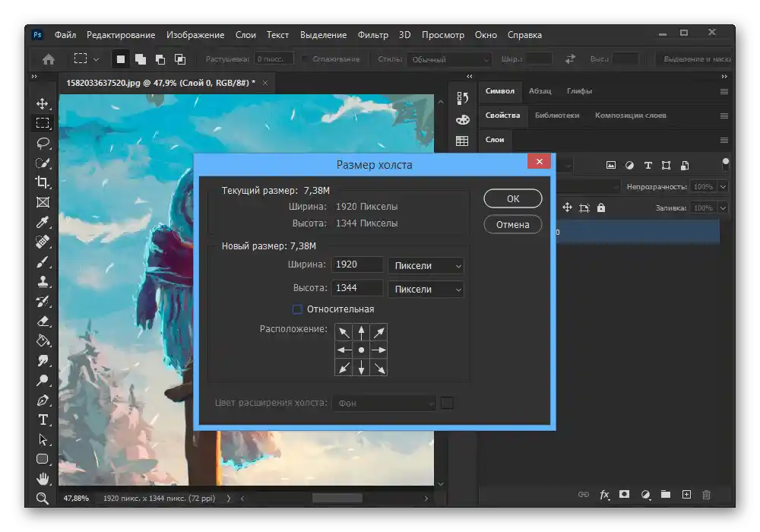Screen dimensions: 760x532
Task: Set anchor to center dot
Action: point(361,350)
